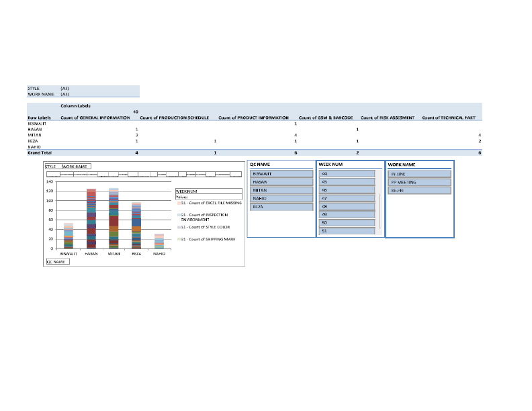Select week 50 in WEEK NUM slicer
Image resolution: width=532 pixels, height=411 pixels.
(347, 223)
